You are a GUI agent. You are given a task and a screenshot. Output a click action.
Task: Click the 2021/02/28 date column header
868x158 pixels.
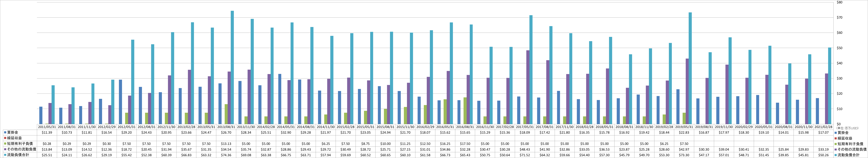point(824,127)
